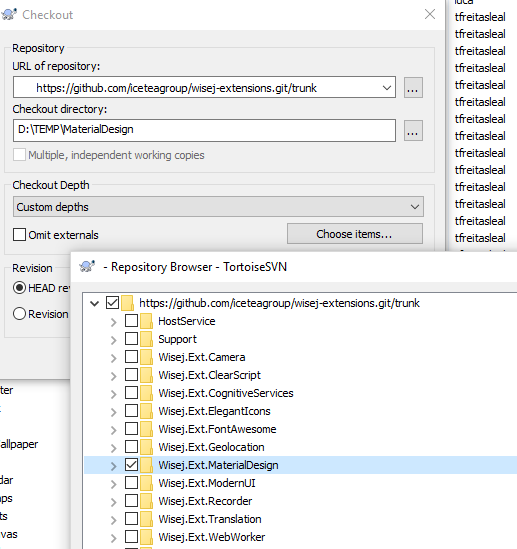
Task: Open the Checkout Depth Custom depths dropdown
Action: (x=218, y=207)
